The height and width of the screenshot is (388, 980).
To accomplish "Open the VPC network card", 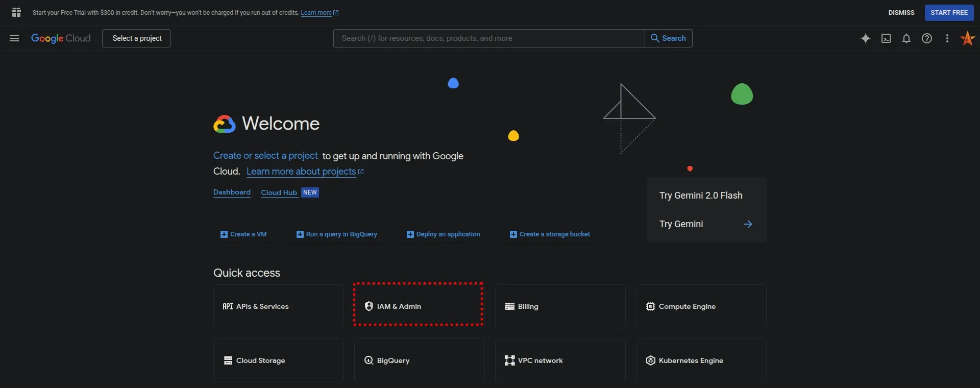I will (560, 360).
